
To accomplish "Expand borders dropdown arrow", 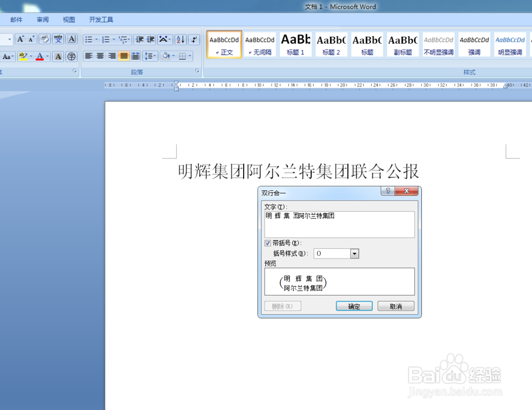I will [x=190, y=56].
